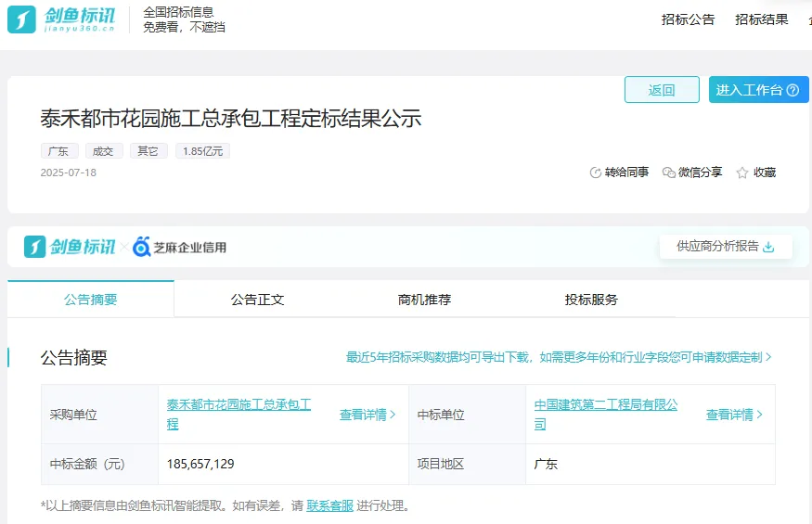Click the 微信分享 WeChat share icon

pyautogui.click(x=668, y=173)
